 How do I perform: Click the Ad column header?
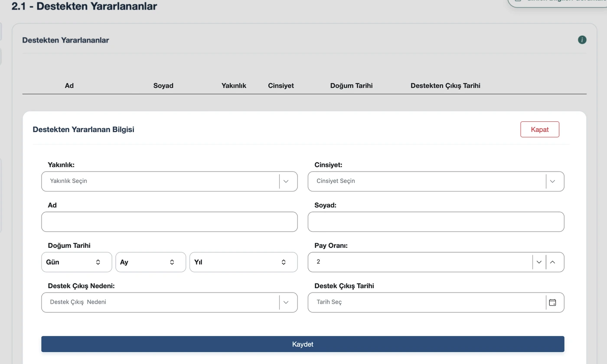coord(69,86)
